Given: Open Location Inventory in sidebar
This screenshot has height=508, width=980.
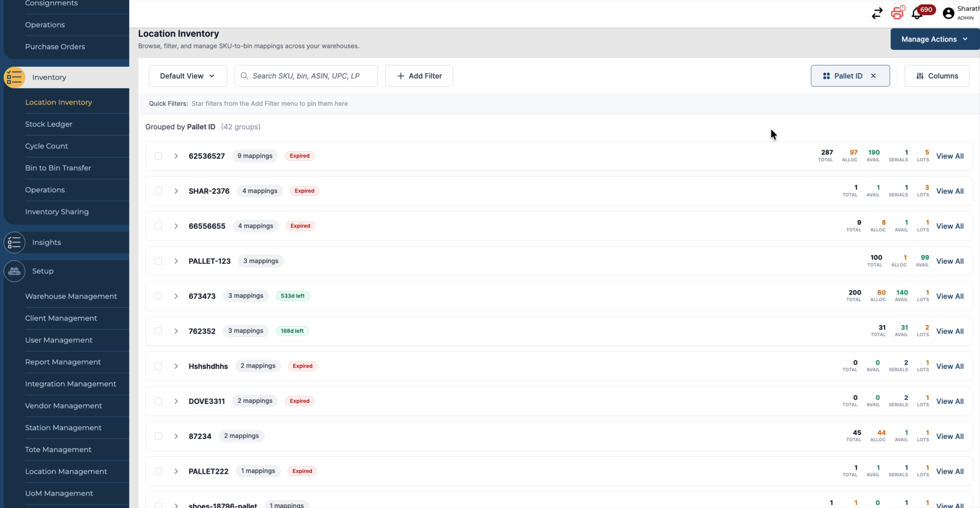Looking at the screenshot, I should (x=59, y=102).
